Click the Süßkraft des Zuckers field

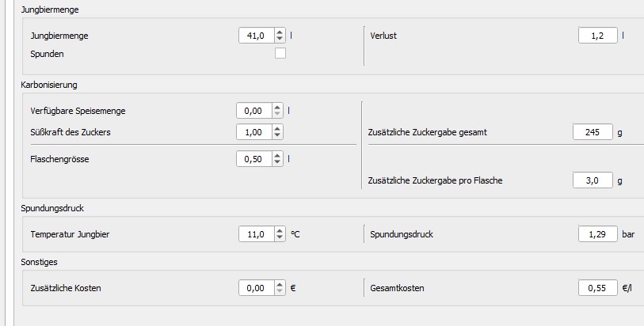[x=253, y=132]
